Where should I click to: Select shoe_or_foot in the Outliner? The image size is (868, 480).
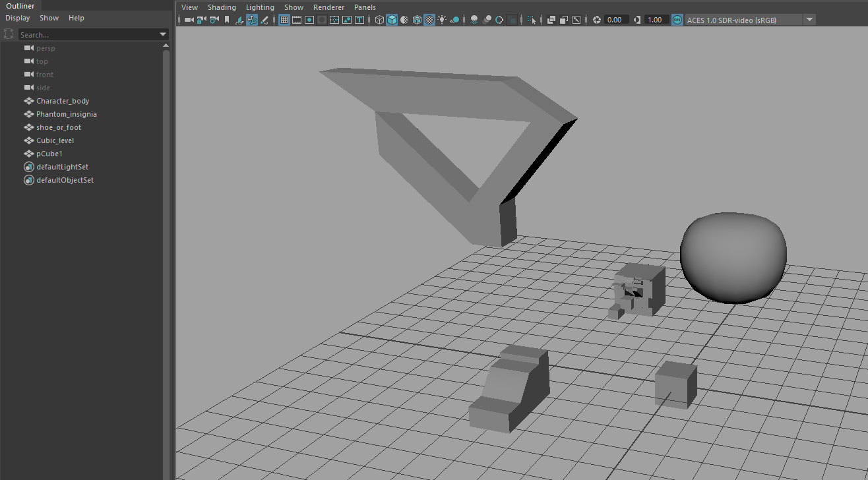pyautogui.click(x=59, y=127)
